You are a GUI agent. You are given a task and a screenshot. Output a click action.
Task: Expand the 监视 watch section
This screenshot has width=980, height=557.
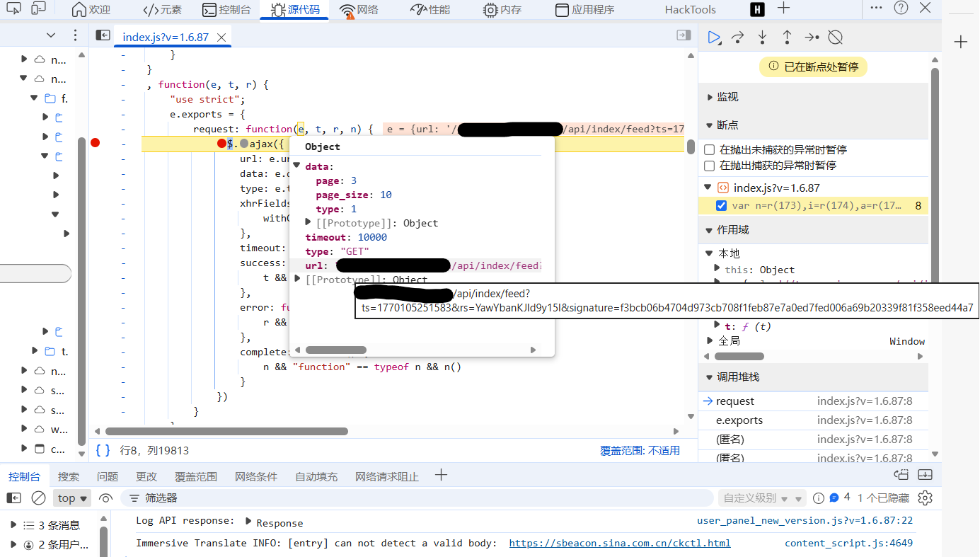coord(727,97)
